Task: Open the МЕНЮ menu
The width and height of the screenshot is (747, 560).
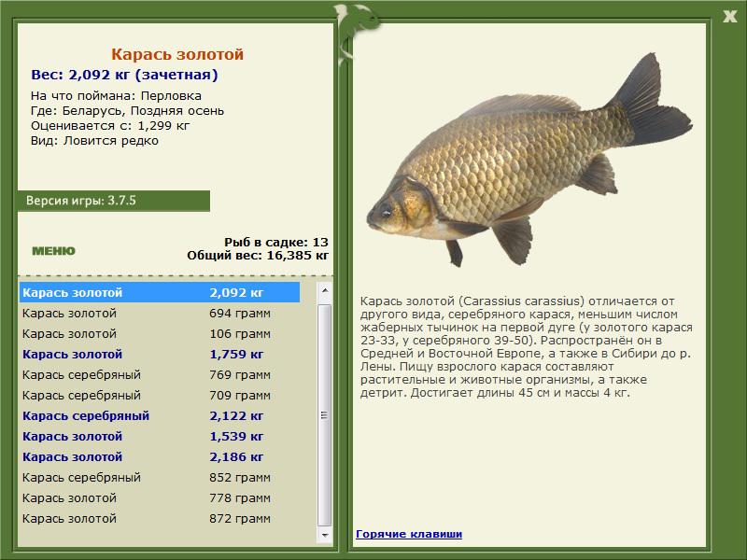Action: point(53,251)
